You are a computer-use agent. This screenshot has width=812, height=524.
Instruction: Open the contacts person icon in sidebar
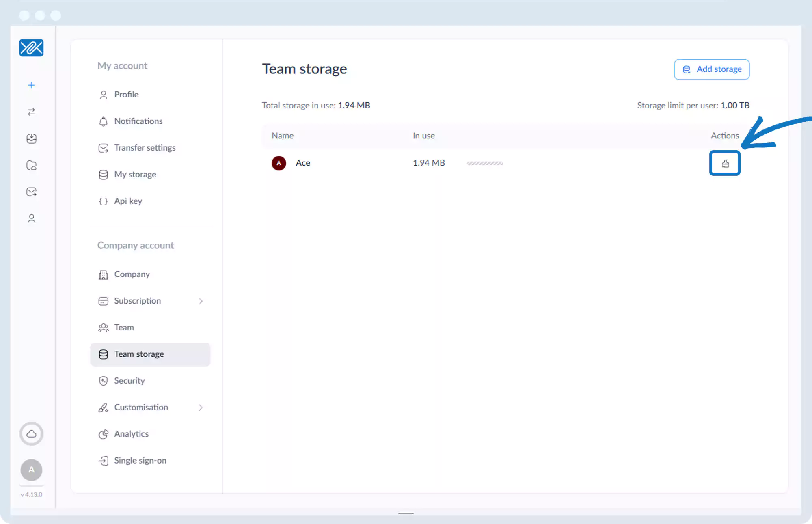point(31,219)
